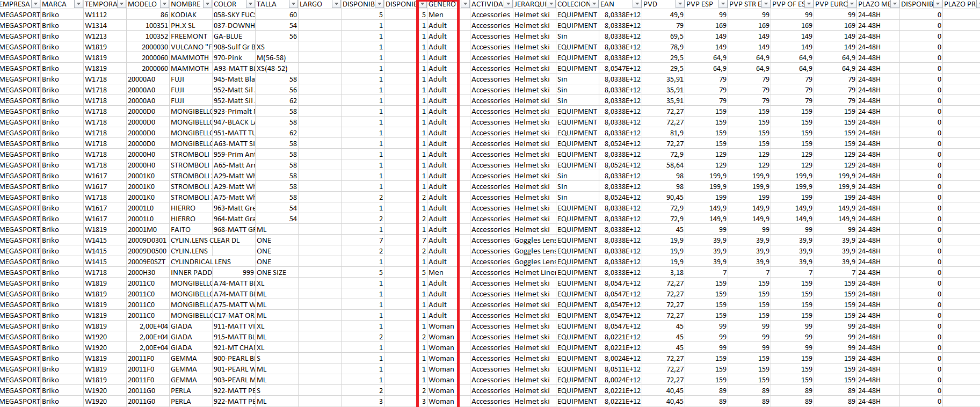Viewport: 980px width, 407px height.
Task: Select the XS(48-52) size cell
Action: click(277, 69)
